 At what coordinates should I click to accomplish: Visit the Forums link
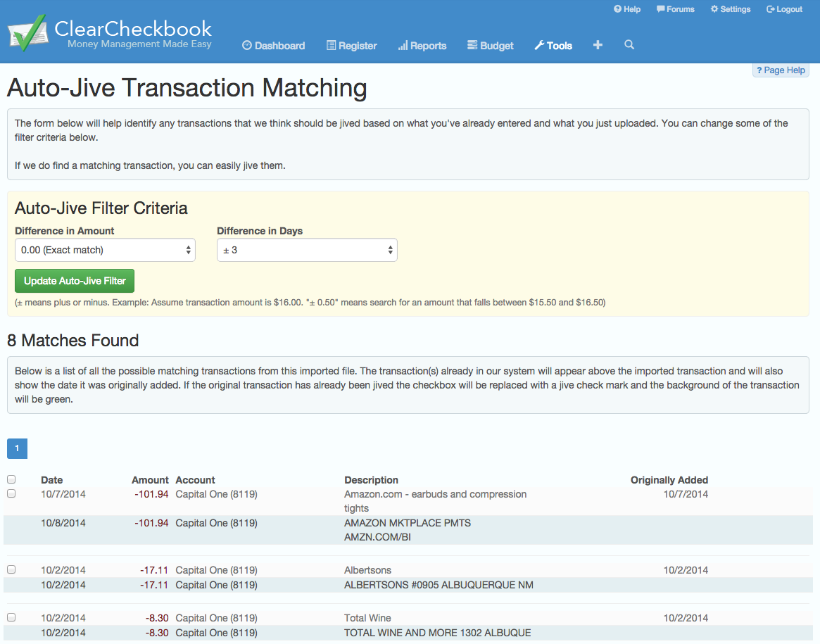675,9
